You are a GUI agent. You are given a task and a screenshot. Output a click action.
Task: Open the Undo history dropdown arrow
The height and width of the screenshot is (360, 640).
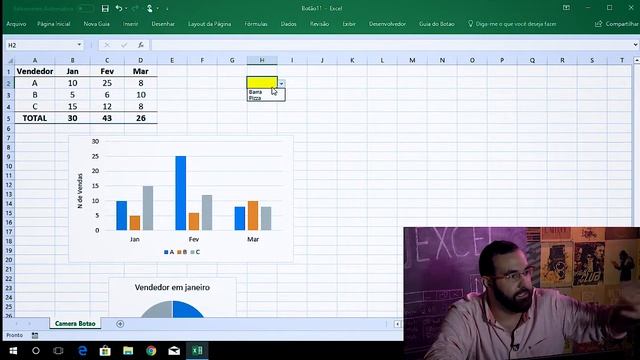(126, 9)
